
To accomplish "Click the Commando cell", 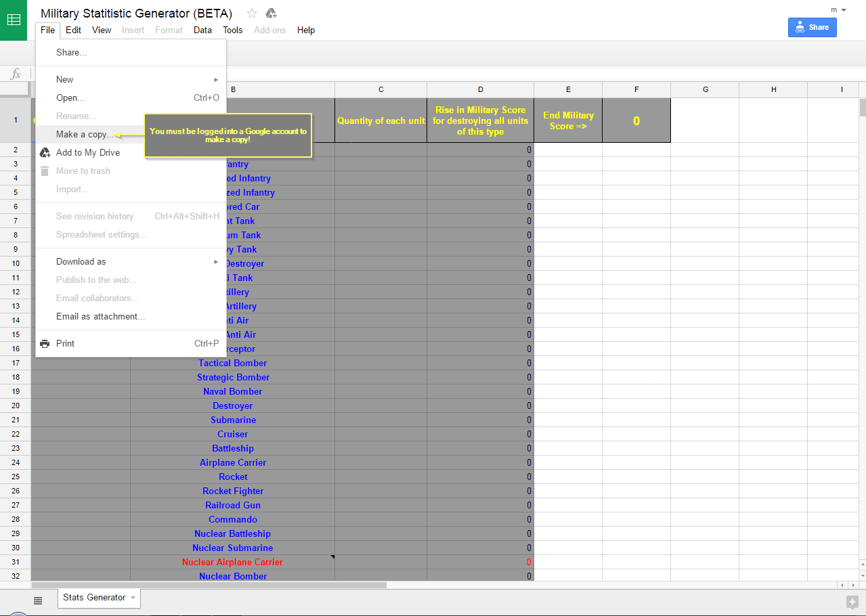I will click(233, 520).
